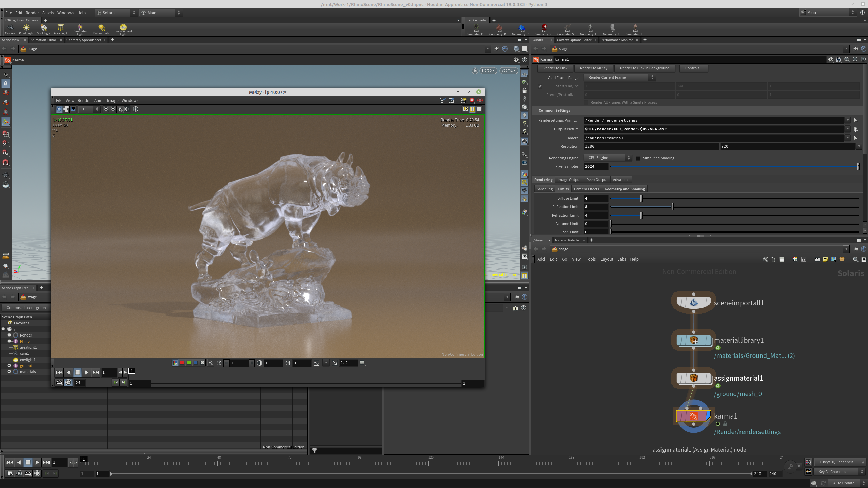This screenshot has width=868, height=488.
Task: Switch to Geometry and Shading tab
Action: pyautogui.click(x=625, y=189)
